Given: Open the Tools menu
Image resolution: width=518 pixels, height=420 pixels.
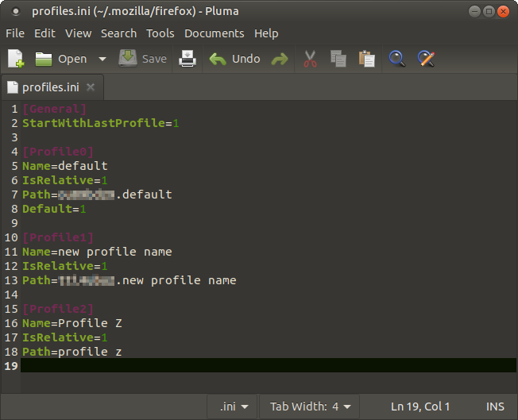Looking at the screenshot, I should pyautogui.click(x=160, y=33).
